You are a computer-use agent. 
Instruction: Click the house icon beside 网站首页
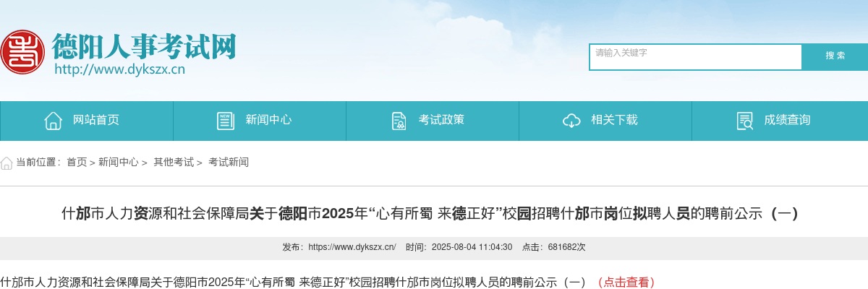[x=53, y=121]
